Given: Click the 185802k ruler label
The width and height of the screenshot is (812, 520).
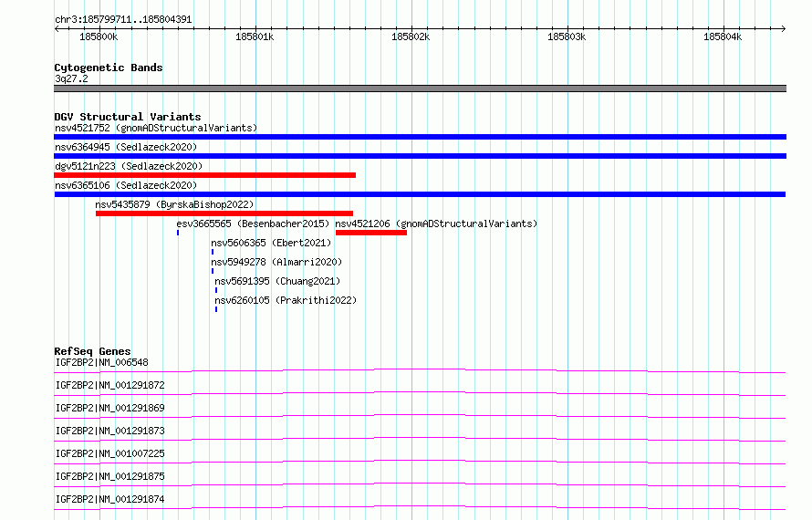Looking at the screenshot, I should (x=411, y=36).
